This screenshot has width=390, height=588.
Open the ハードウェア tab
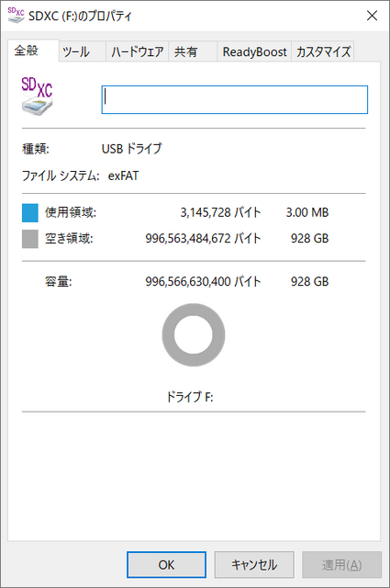tap(137, 51)
